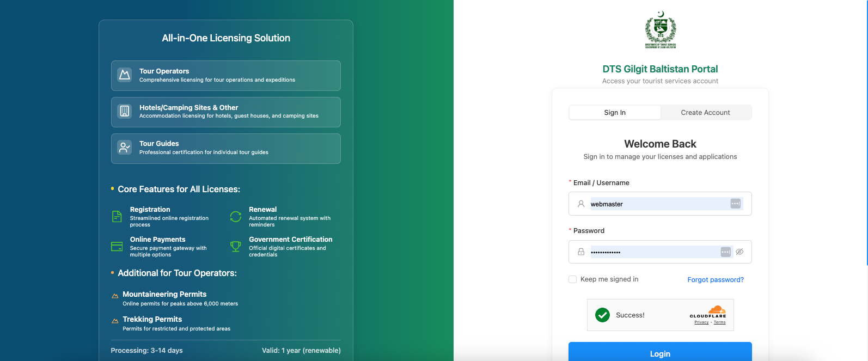Click the Registration document icon
Viewport: 868px width, 361px height.
point(117,217)
